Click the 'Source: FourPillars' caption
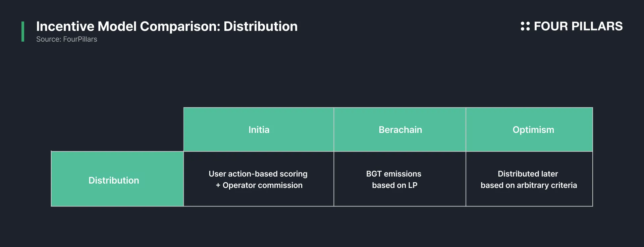 [x=66, y=39]
